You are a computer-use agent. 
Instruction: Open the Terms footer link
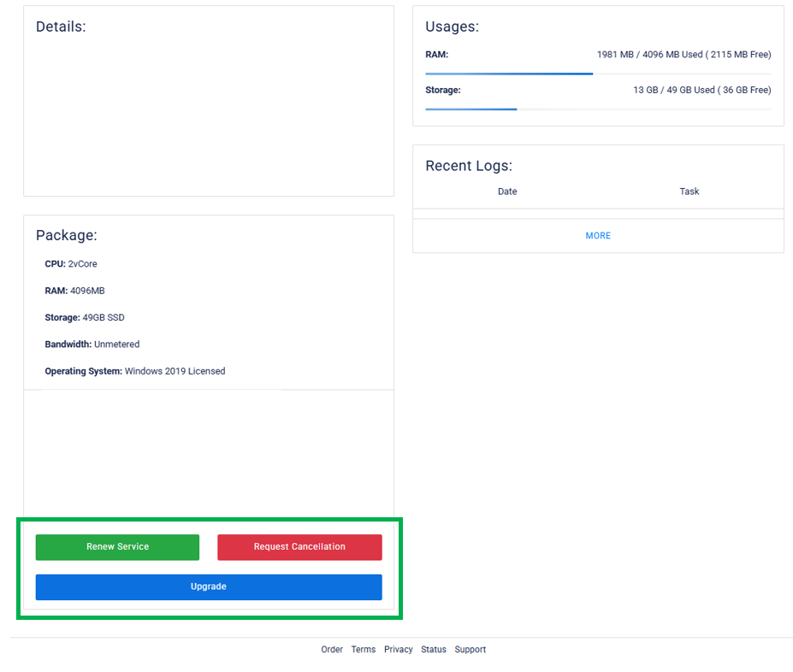tap(364, 650)
